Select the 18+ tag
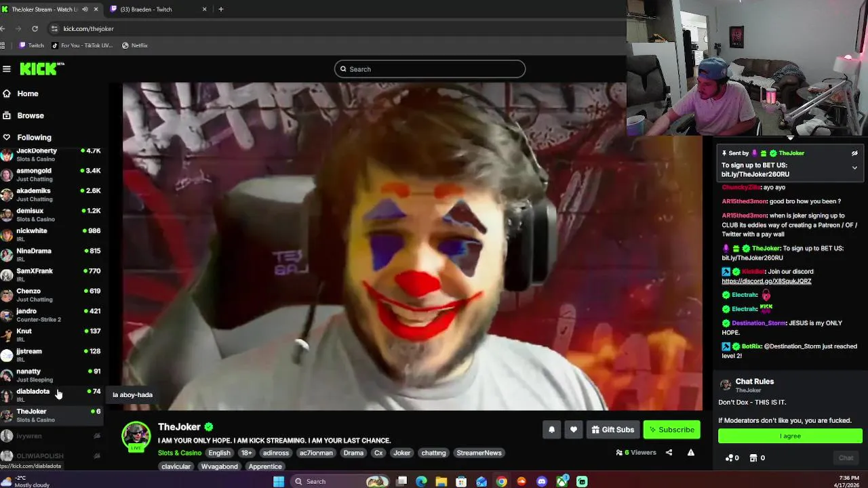The image size is (868, 488). (x=246, y=453)
